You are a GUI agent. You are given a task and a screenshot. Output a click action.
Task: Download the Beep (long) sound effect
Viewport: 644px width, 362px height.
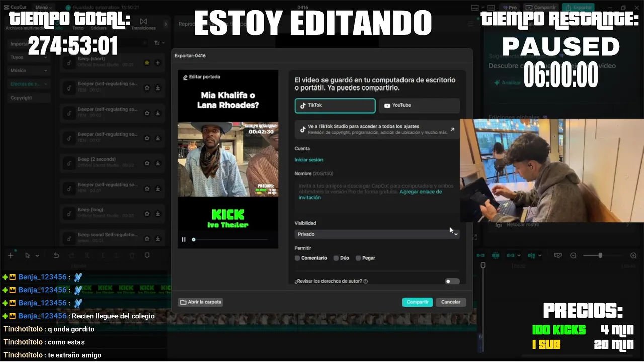point(158,214)
